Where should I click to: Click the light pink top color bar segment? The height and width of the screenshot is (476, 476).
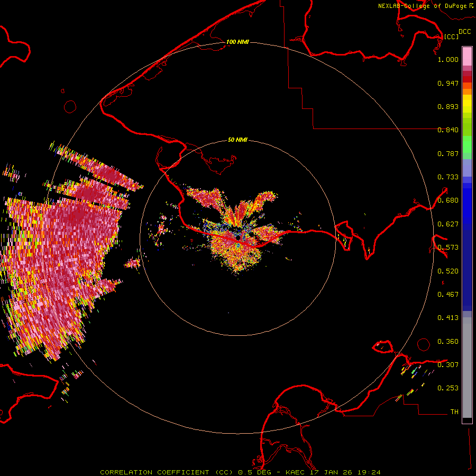tap(467, 57)
